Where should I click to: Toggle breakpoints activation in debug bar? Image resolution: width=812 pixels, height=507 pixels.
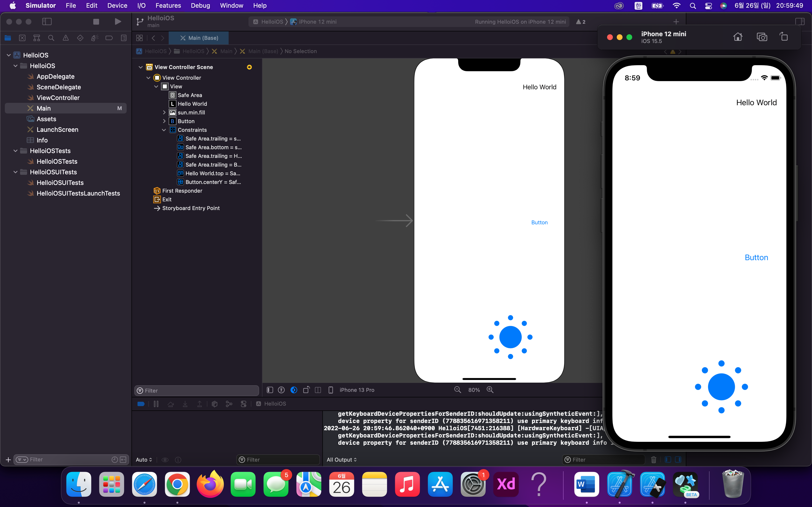click(x=141, y=404)
